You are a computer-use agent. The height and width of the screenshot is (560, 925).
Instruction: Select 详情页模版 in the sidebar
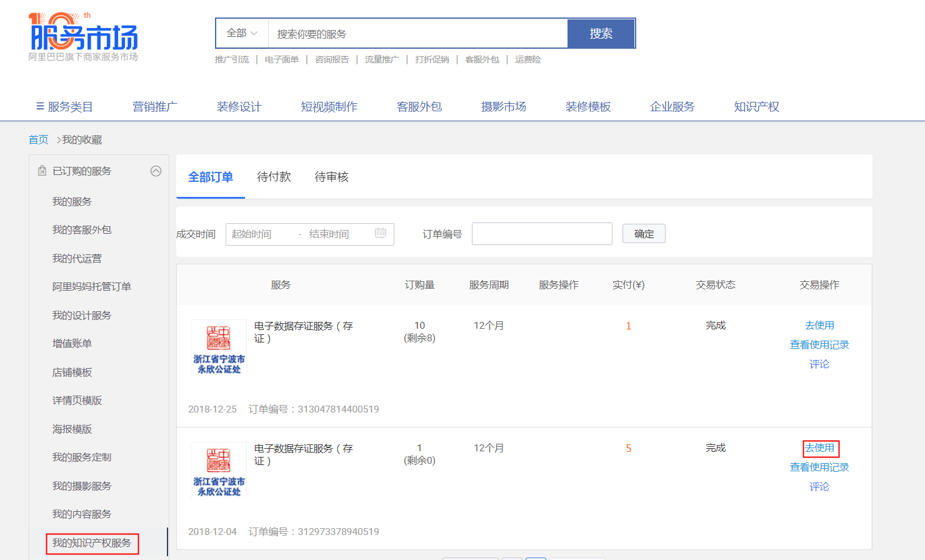coord(77,400)
